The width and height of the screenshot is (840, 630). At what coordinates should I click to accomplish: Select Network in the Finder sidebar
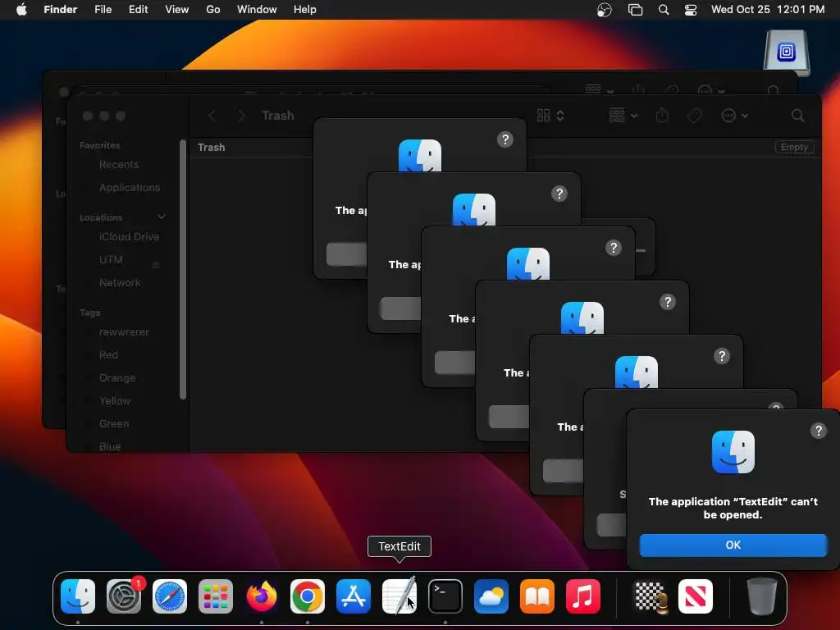(120, 283)
